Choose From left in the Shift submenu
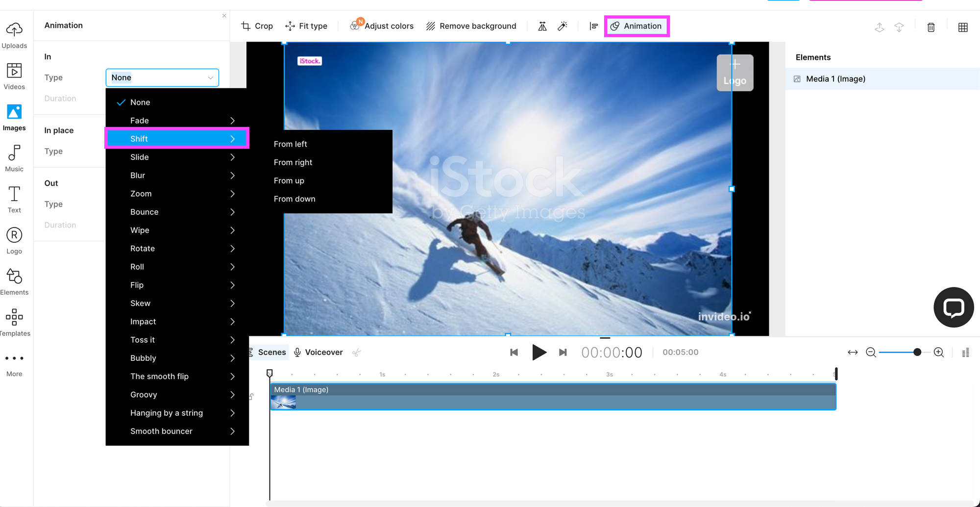The width and height of the screenshot is (980, 507). [291, 144]
